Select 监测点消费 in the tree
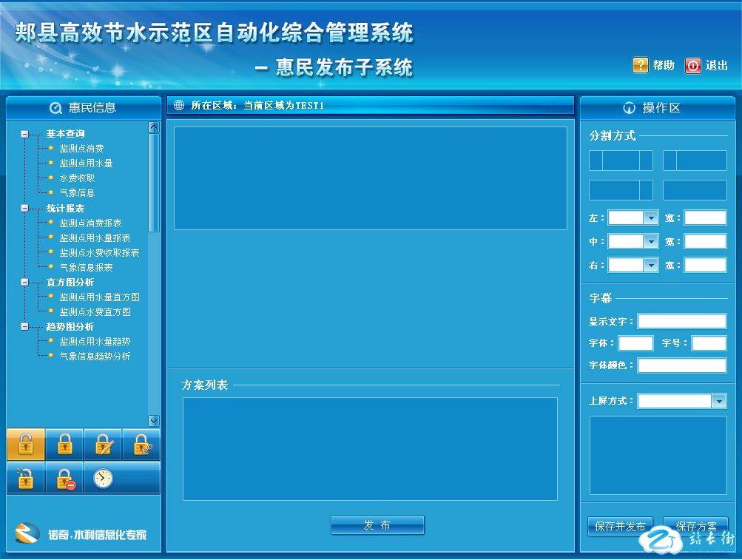 (81, 149)
